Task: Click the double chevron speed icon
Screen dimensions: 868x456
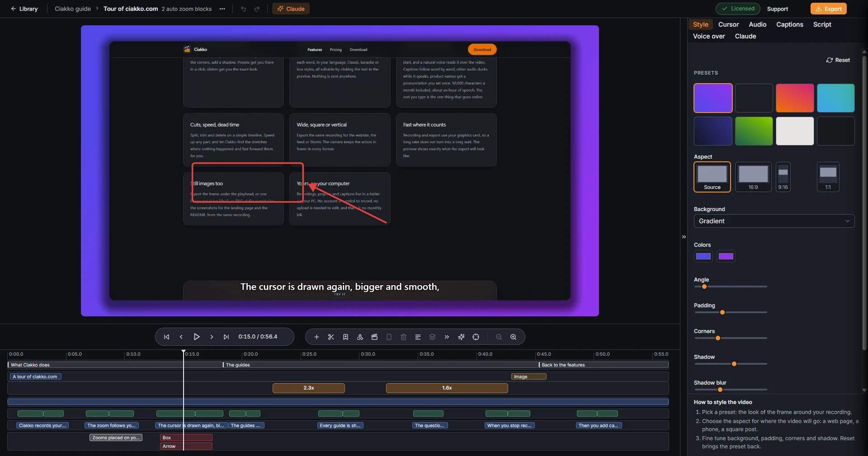Action: click(447, 337)
